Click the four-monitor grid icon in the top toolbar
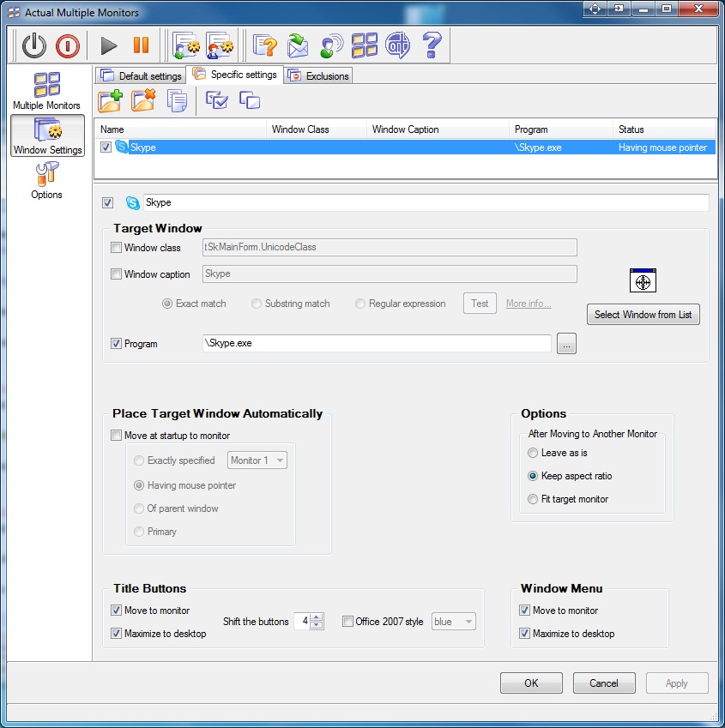This screenshot has width=725, height=728. [x=365, y=45]
